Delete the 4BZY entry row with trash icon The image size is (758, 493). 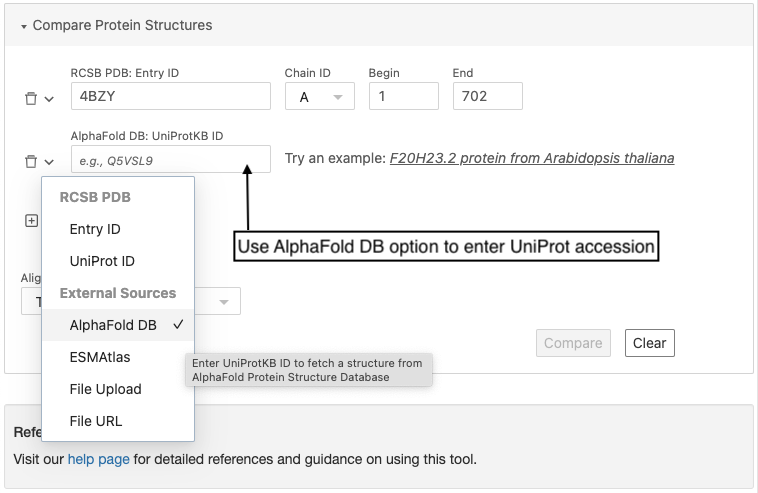(31, 99)
